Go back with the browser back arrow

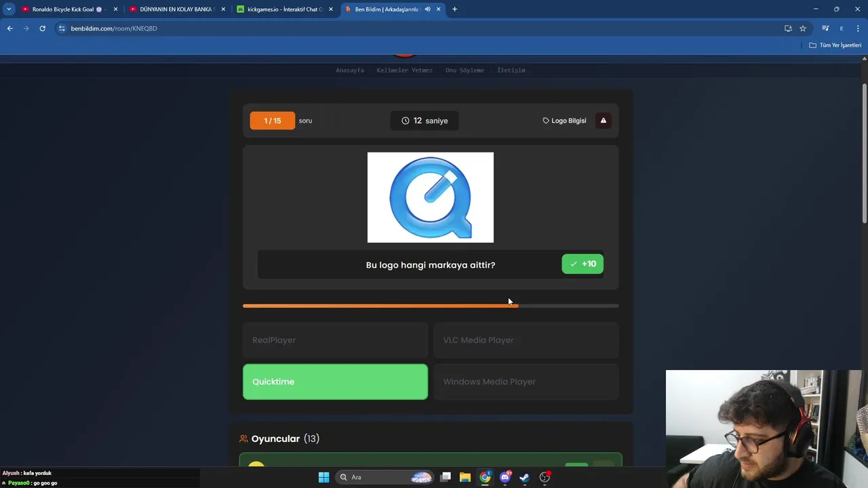pos(10,28)
